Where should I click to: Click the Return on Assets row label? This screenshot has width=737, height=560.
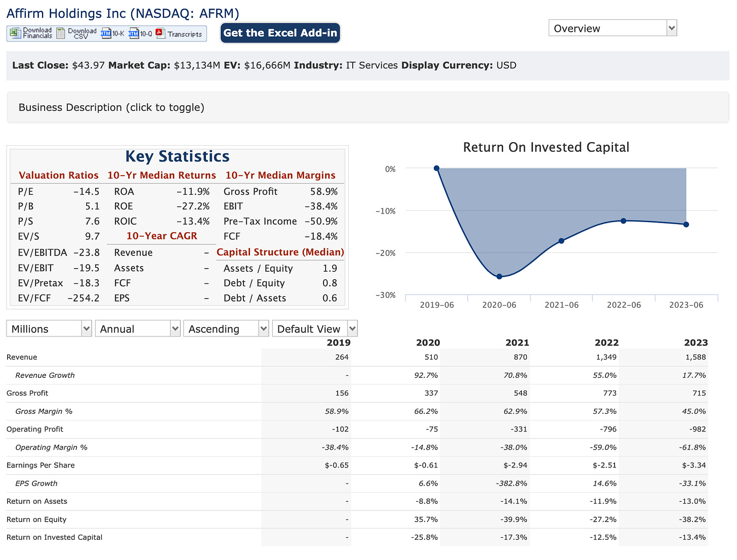[37, 501]
